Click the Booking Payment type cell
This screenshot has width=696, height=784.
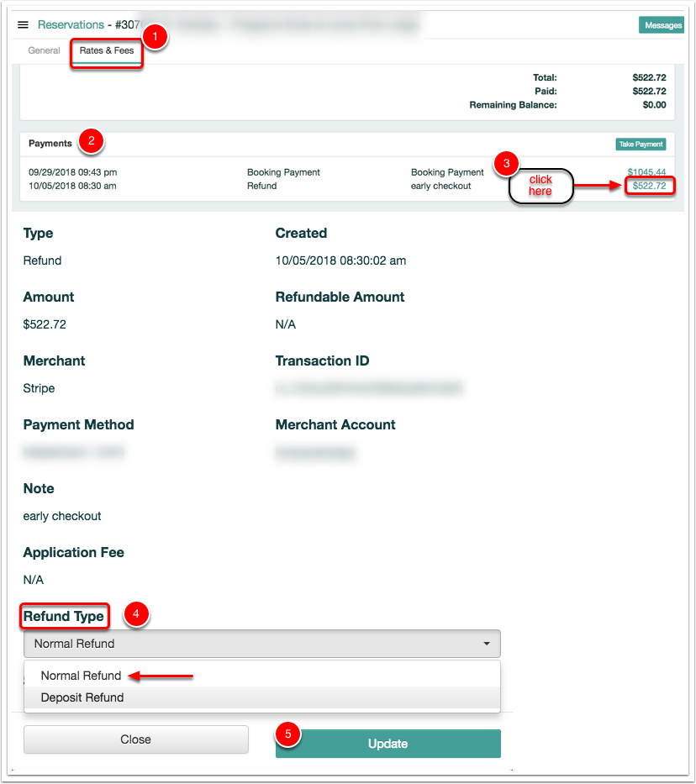[x=283, y=172]
